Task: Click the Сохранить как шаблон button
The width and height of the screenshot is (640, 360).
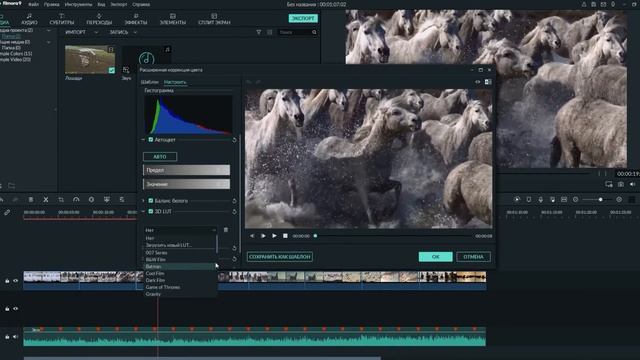Action: [280, 257]
